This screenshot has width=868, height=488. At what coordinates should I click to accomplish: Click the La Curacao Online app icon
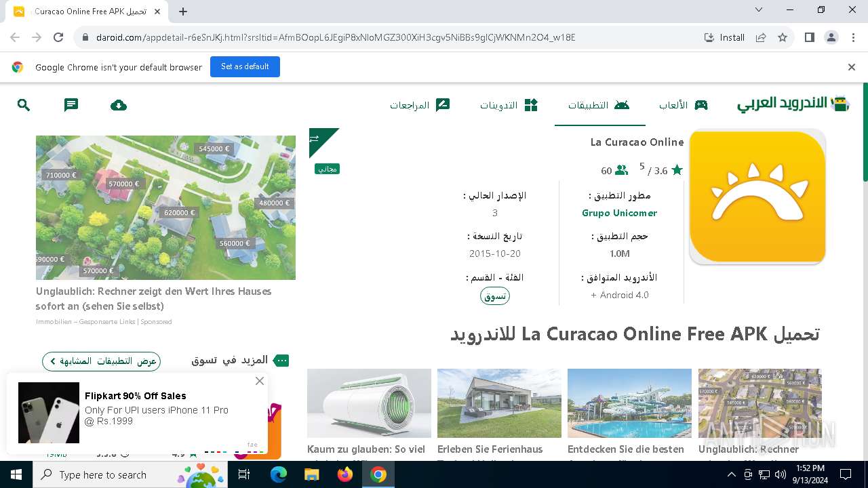click(x=757, y=197)
